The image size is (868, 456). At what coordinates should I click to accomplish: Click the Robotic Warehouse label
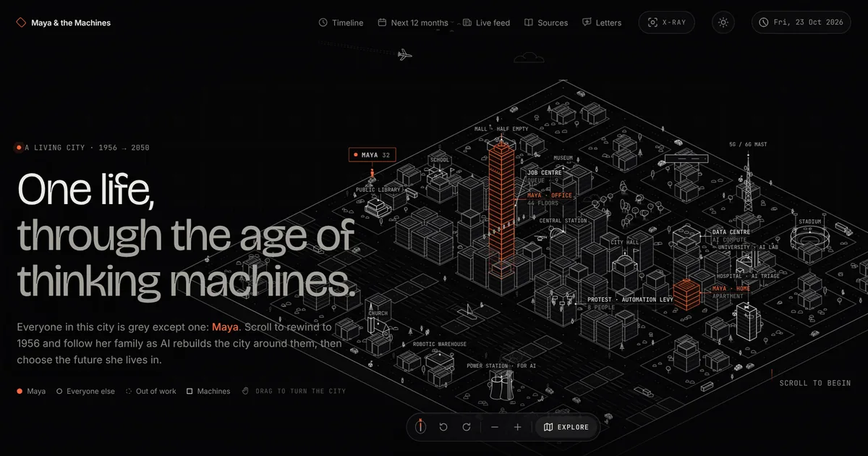click(439, 345)
